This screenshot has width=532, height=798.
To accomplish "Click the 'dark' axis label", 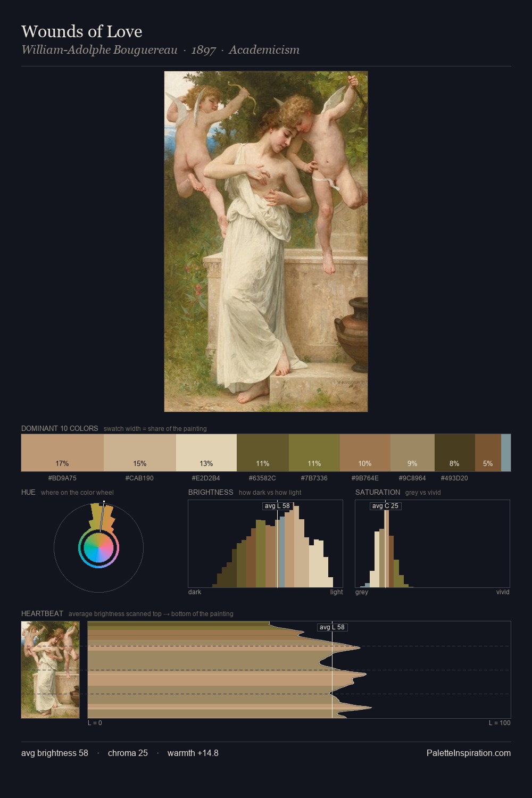I will 195,592.
